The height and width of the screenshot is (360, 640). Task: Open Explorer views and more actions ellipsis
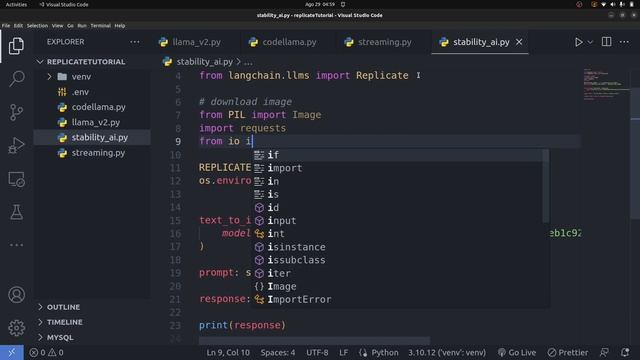(135, 42)
